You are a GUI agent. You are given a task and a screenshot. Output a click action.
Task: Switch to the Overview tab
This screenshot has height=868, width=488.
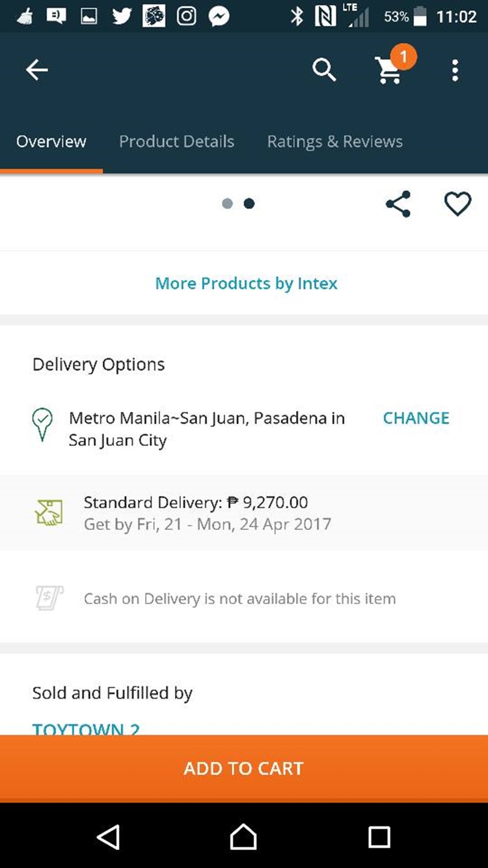click(x=51, y=141)
